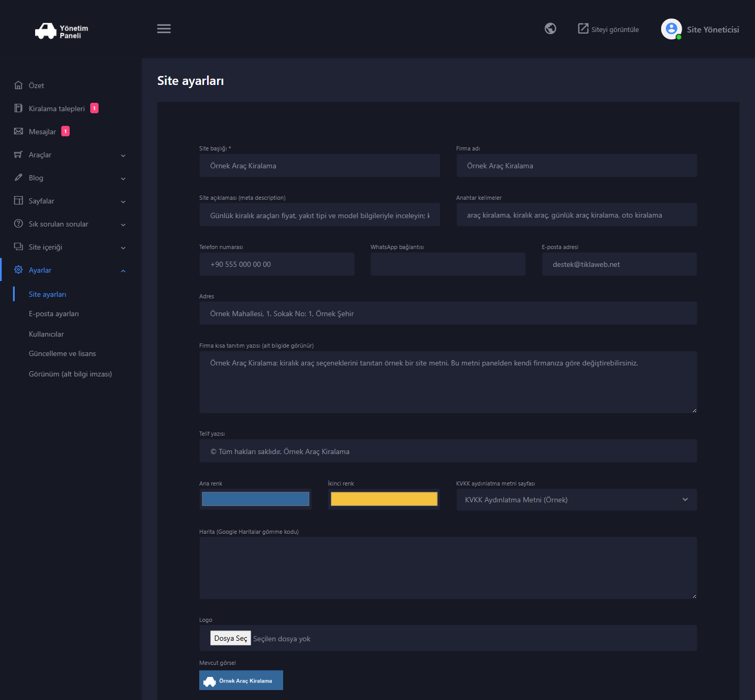Expand the Sayfalar menu chevron
This screenshot has height=700, width=755.
[x=123, y=201]
